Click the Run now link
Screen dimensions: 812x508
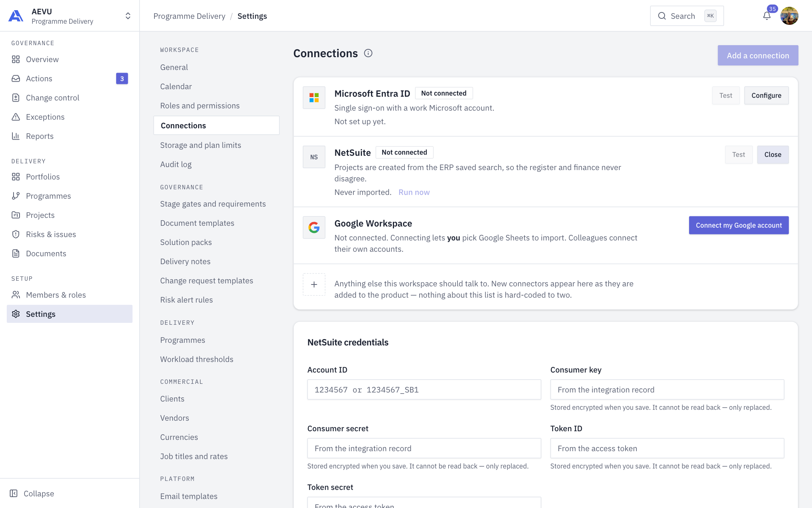pos(414,192)
